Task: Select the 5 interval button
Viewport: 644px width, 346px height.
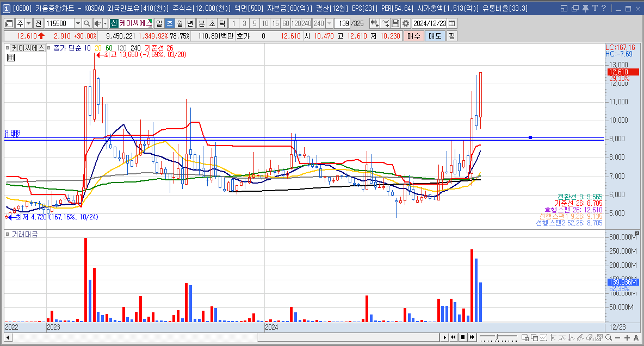Action: pyautogui.click(x=255, y=23)
